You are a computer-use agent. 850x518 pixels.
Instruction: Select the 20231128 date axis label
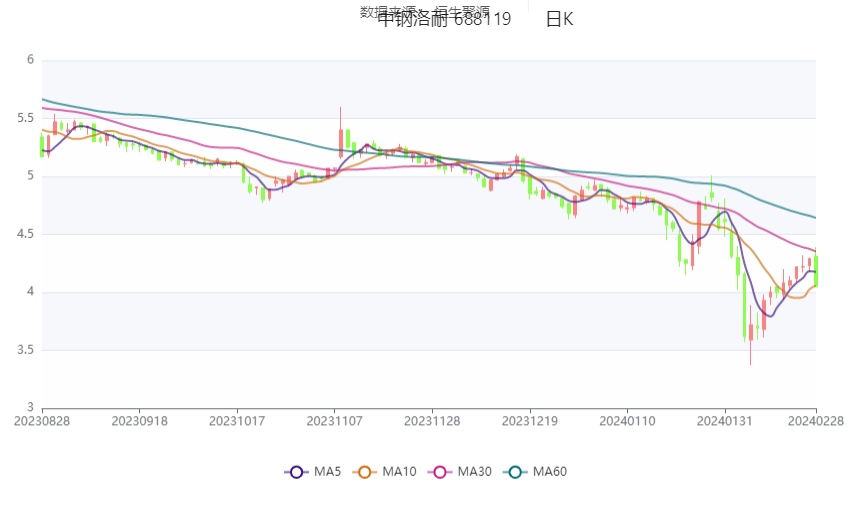click(x=432, y=421)
